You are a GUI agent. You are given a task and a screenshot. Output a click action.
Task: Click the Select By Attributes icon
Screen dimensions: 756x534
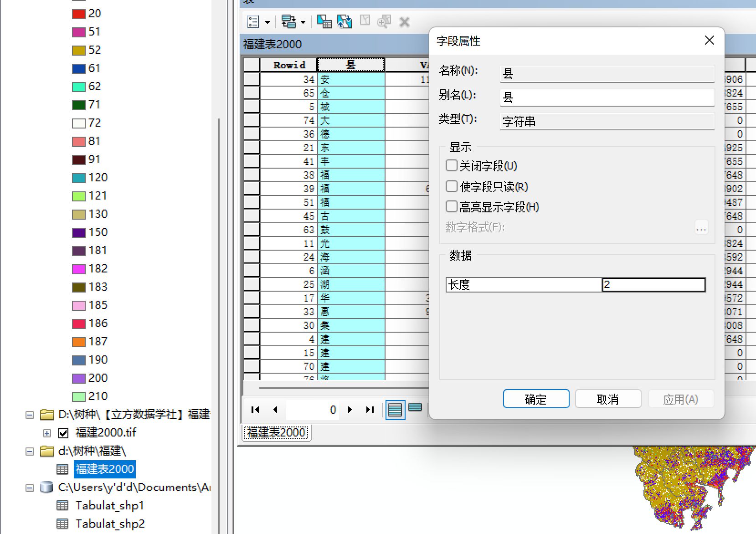[324, 21]
